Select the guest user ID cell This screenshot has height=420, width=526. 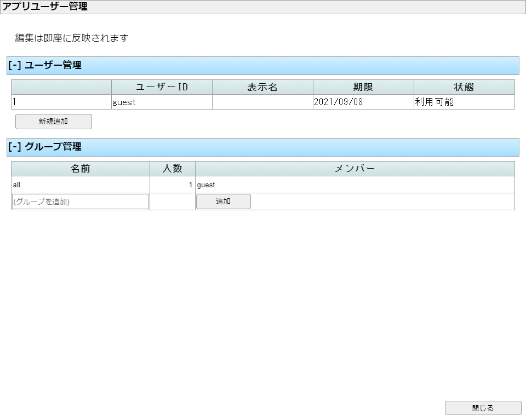[x=162, y=102]
